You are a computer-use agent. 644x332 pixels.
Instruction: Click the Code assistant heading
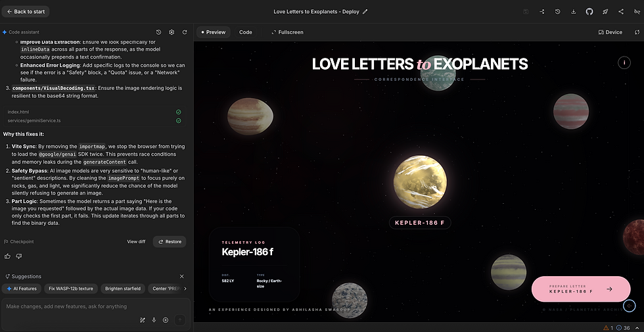point(24,32)
